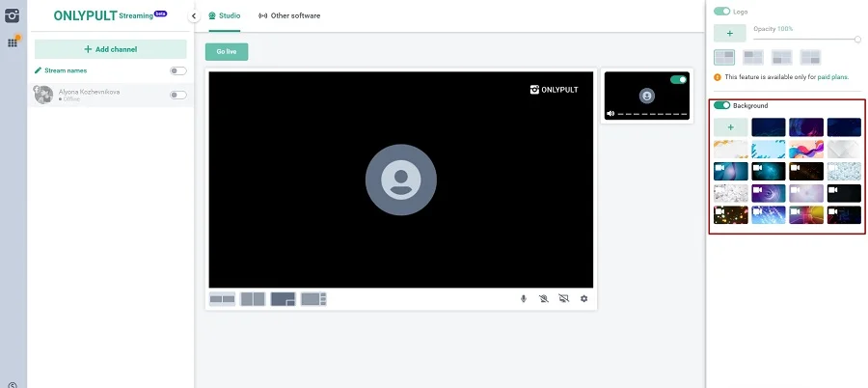Upload a custom background with plus tile

[730, 126]
